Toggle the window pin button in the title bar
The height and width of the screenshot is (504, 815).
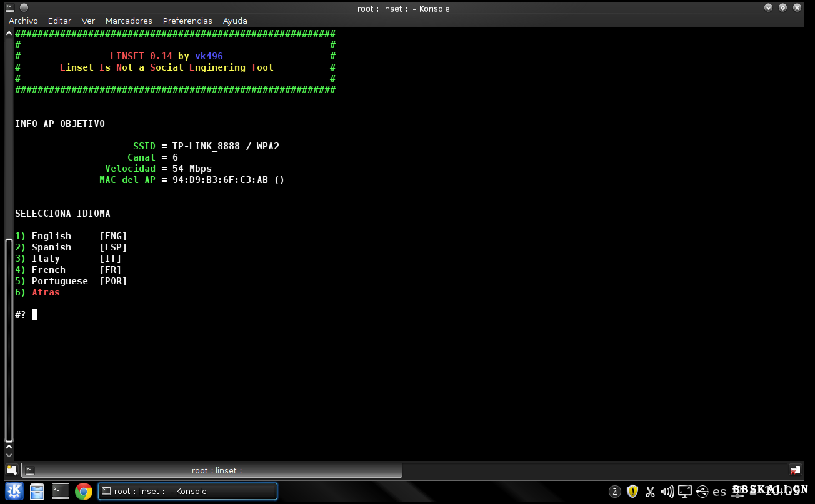tap(23, 8)
